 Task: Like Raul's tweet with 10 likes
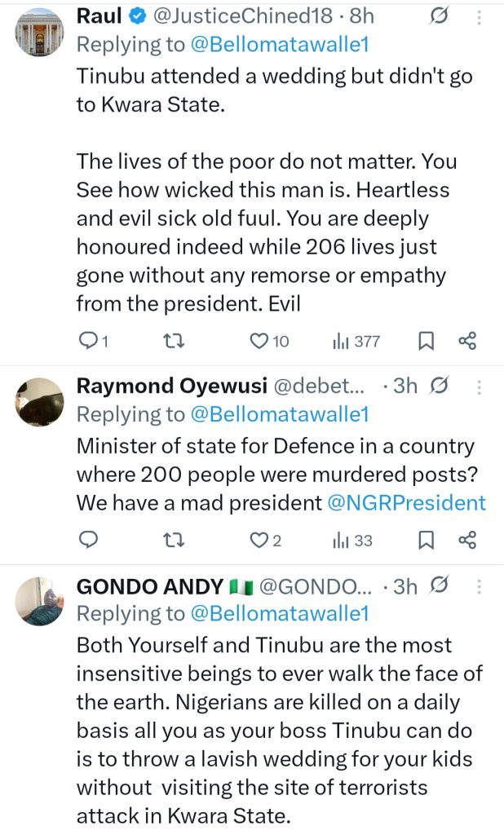coord(259,341)
